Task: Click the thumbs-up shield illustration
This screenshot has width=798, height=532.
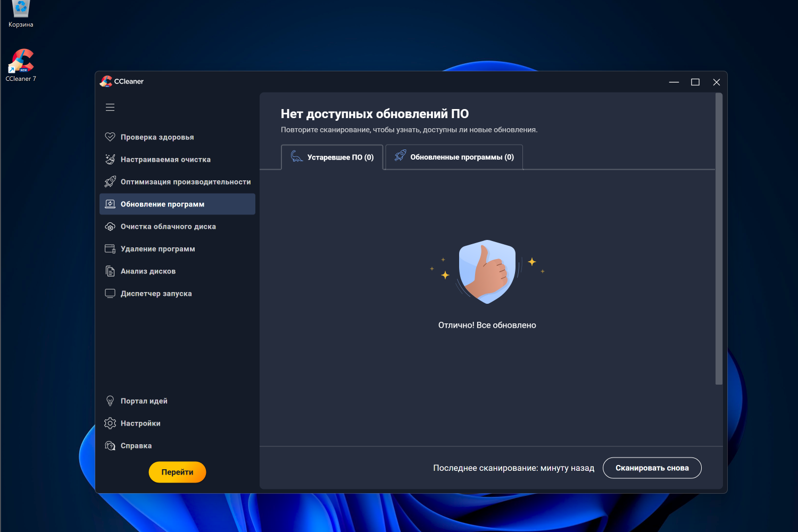Action: [487, 272]
